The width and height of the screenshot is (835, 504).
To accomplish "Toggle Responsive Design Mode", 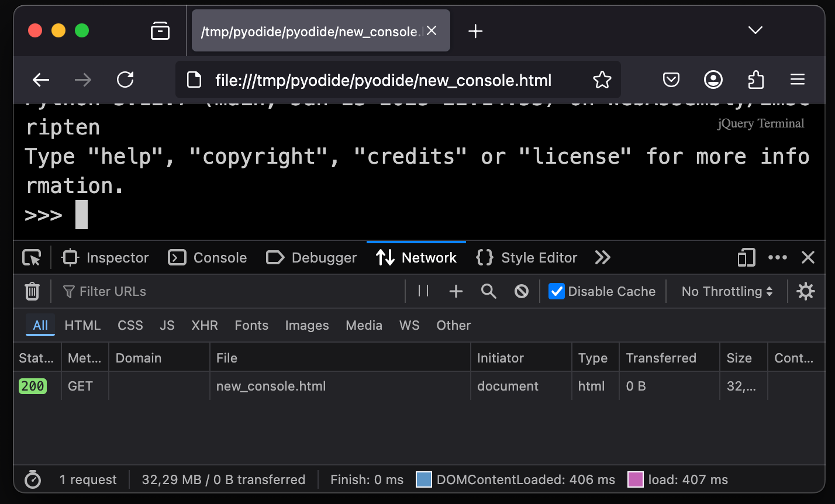I will [747, 258].
